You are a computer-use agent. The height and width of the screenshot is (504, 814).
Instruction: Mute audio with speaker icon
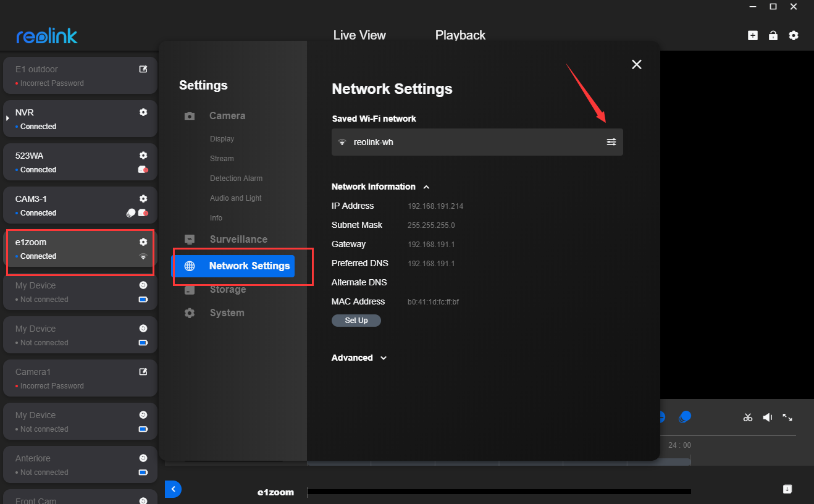click(768, 418)
